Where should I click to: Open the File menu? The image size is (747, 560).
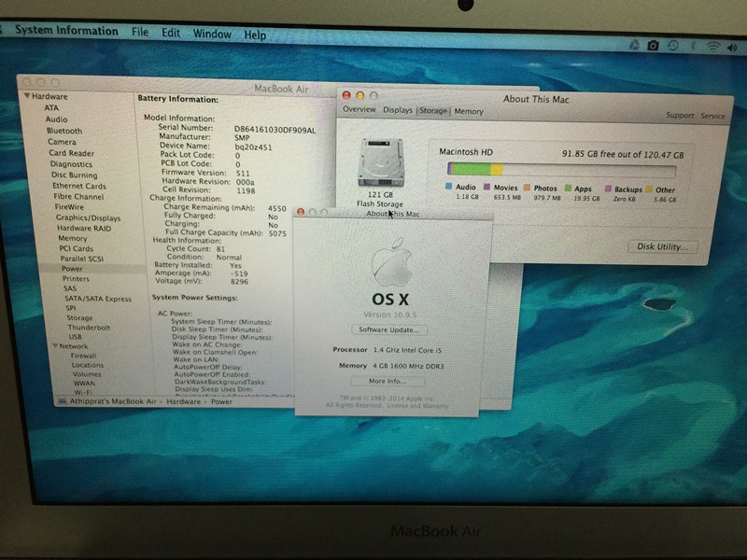(140, 33)
